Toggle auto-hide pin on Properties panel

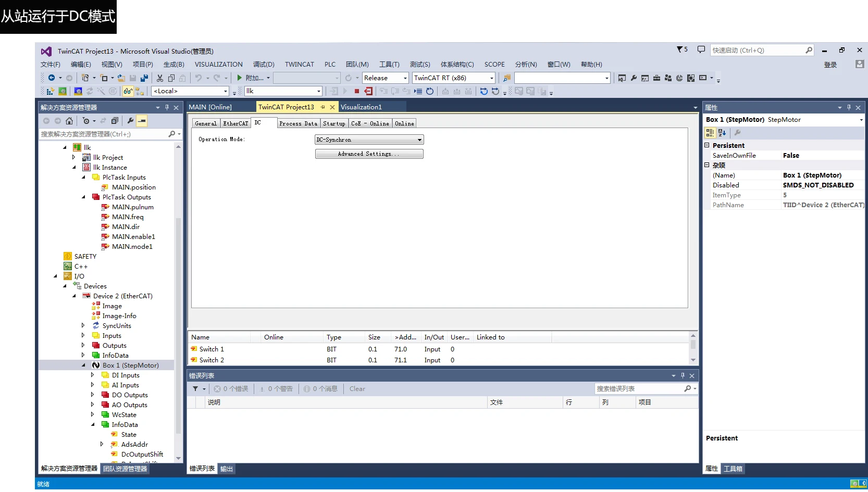coord(849,107)
